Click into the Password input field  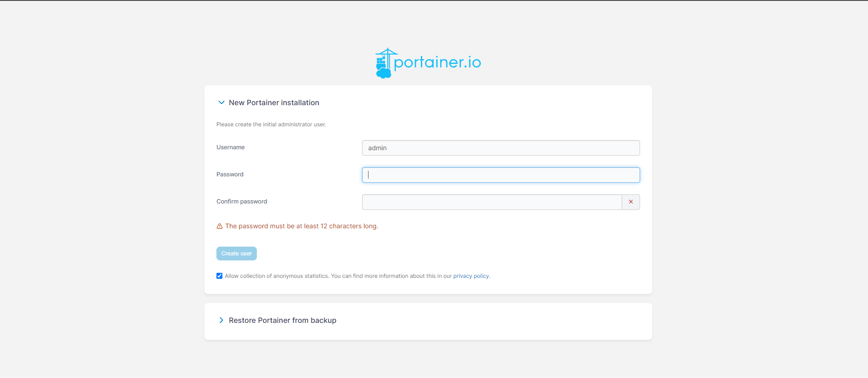click(x=501, y=175)
